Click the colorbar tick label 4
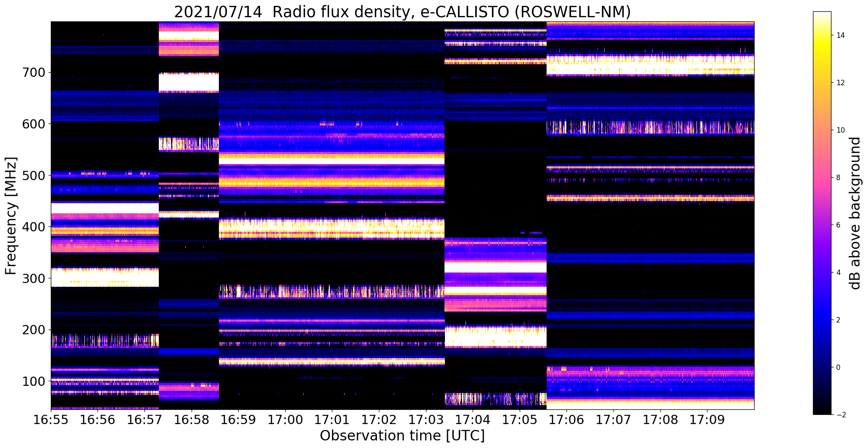The image size is (868, 448). tap(839, 272)
